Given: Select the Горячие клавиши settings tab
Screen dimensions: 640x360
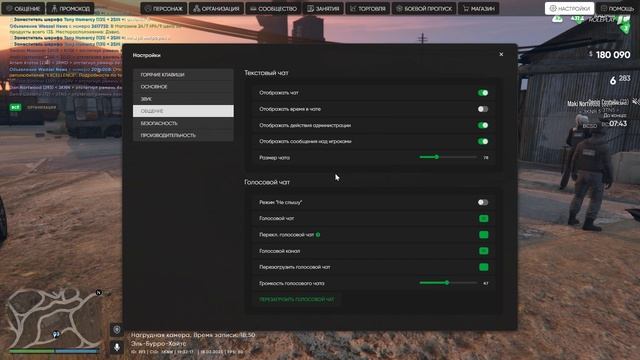Looking at the screenshot, I should pos(183,75).
